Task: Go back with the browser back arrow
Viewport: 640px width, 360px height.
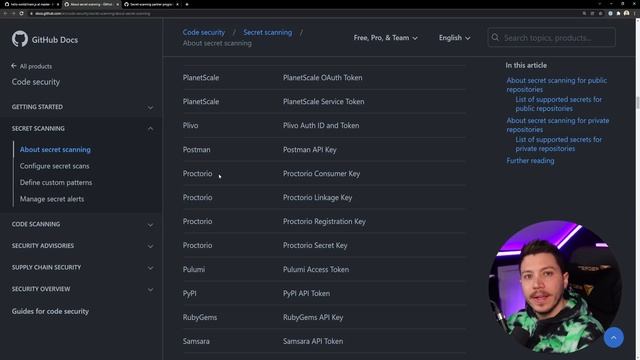Action: click(x=5, y=13)
